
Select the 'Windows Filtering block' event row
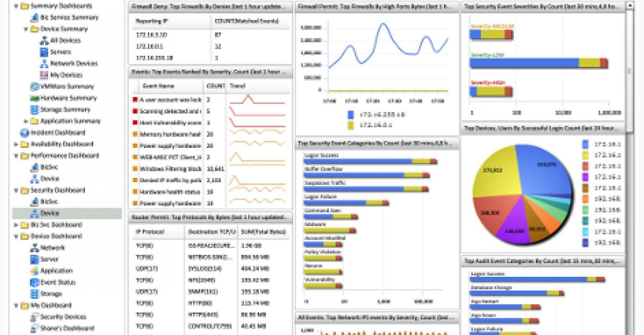click(211, 169)
